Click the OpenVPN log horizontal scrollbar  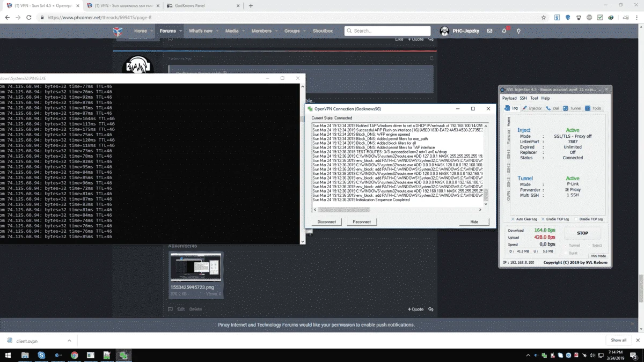click(x=398, y=210)
